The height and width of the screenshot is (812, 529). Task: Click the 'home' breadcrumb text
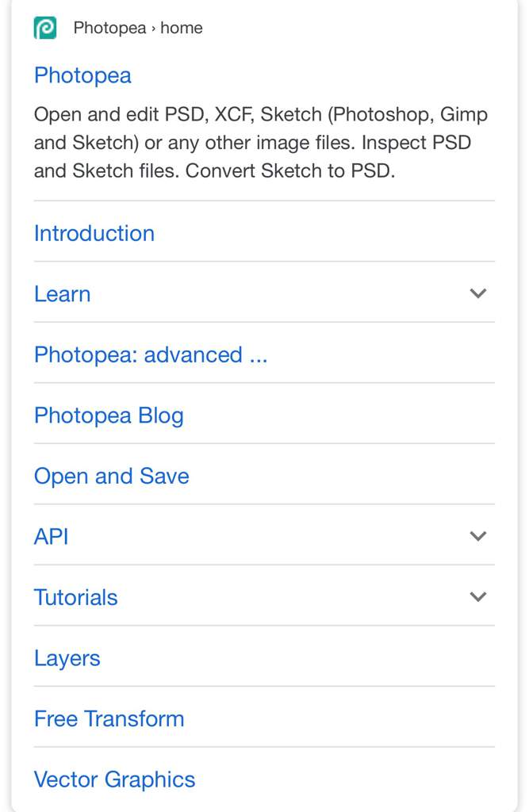tap(182, 28)
